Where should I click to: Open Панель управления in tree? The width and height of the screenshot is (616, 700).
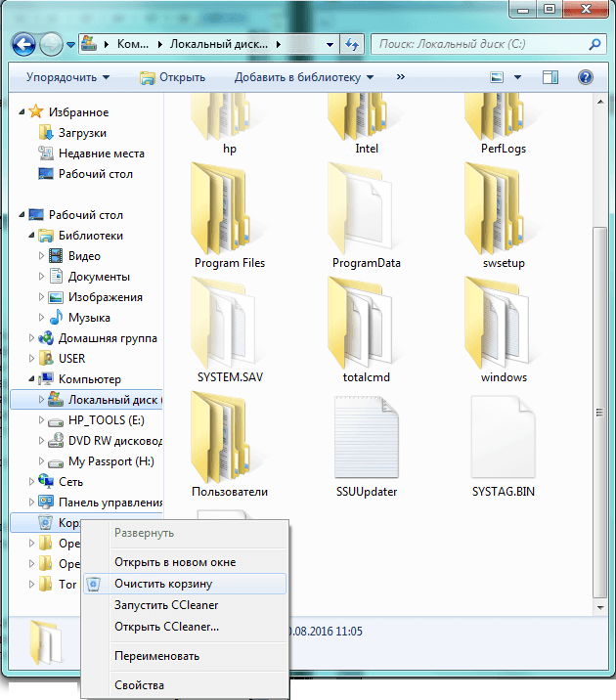(x=110, y=503)
